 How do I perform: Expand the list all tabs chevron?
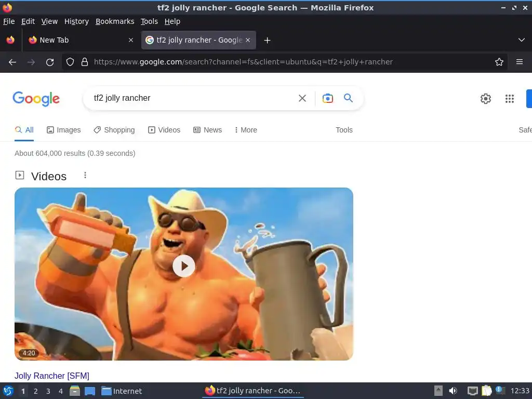coord(522,40)
